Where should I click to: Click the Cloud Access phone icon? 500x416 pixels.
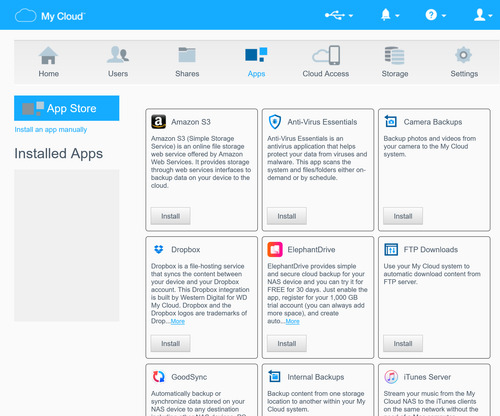(326, 55)
